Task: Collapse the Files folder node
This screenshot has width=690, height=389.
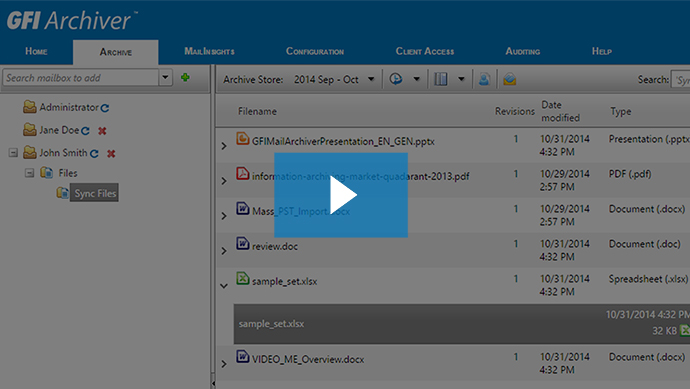Action: [29, 173]
